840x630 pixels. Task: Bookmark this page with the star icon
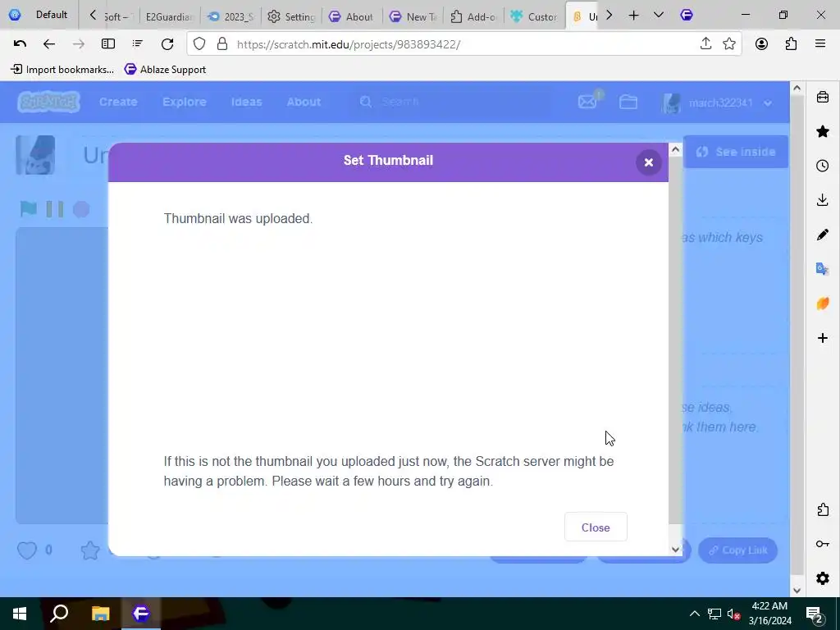pyautogui.click(x=729, y=44)
